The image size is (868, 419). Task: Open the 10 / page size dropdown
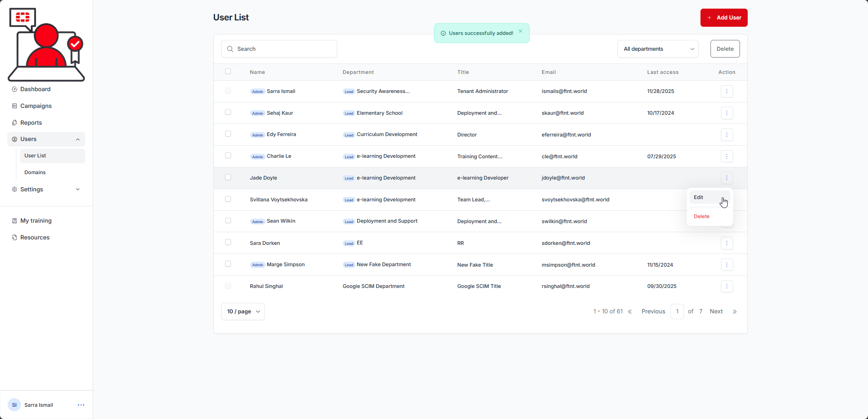pos(243,312)
